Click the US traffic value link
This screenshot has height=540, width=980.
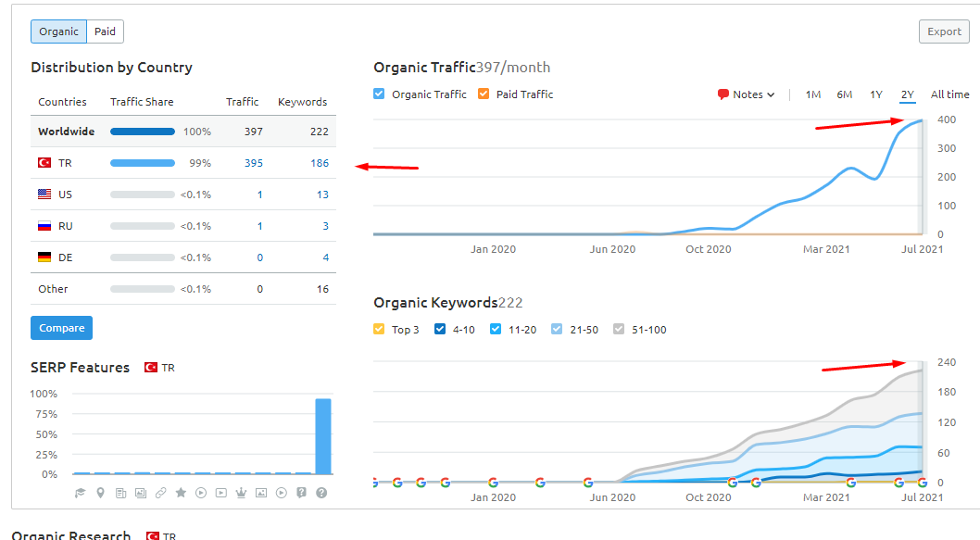point(260,195)
